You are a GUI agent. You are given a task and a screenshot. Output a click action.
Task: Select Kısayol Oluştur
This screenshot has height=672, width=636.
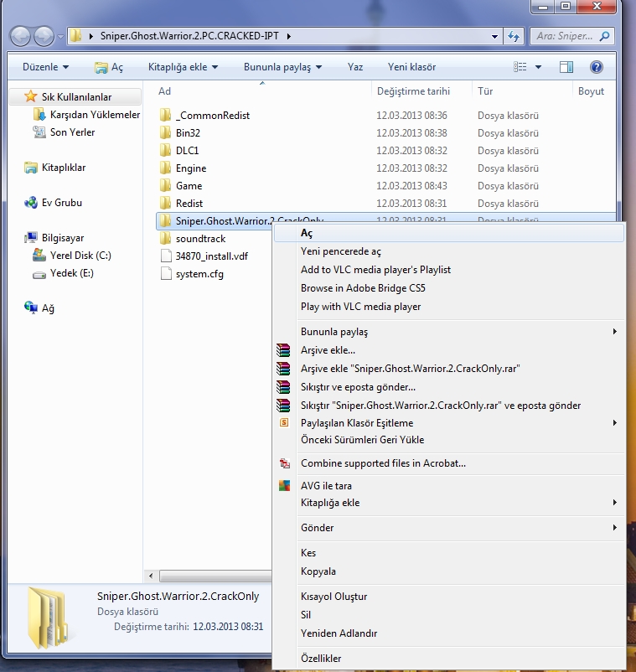448,597
